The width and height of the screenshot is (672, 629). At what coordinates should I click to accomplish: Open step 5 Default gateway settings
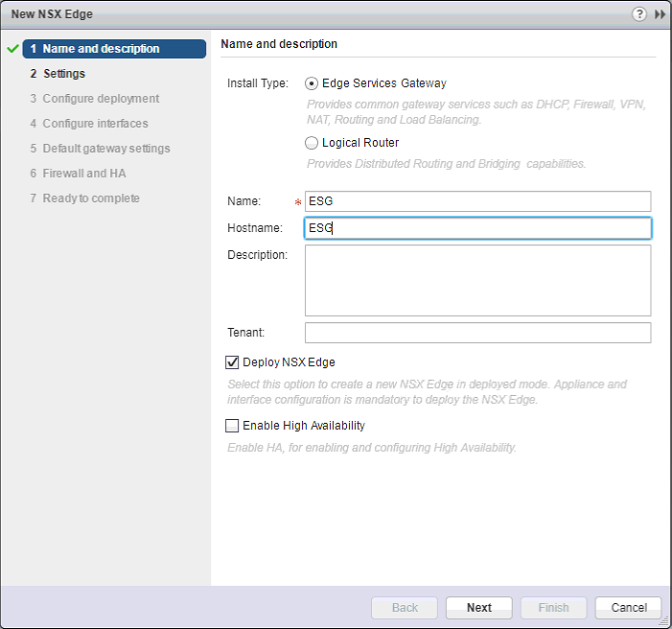[x=105, y=149]
